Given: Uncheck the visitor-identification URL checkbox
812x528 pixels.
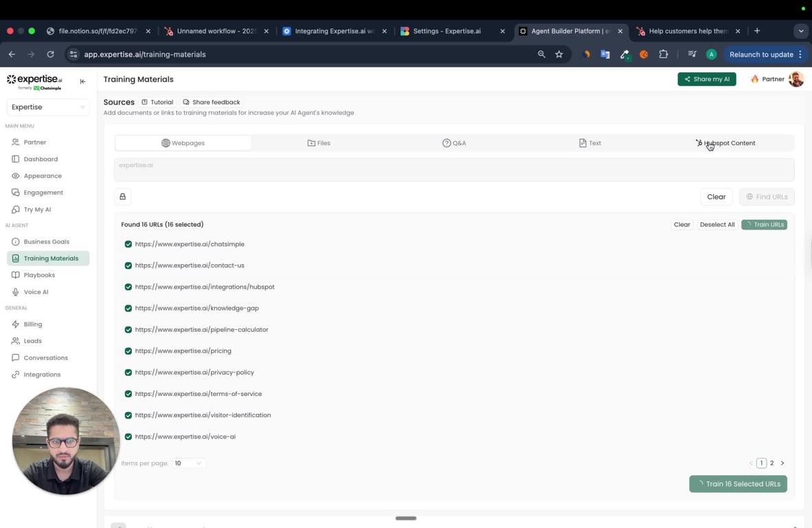Looking at the screenshot, I should (x=128, y=415).
